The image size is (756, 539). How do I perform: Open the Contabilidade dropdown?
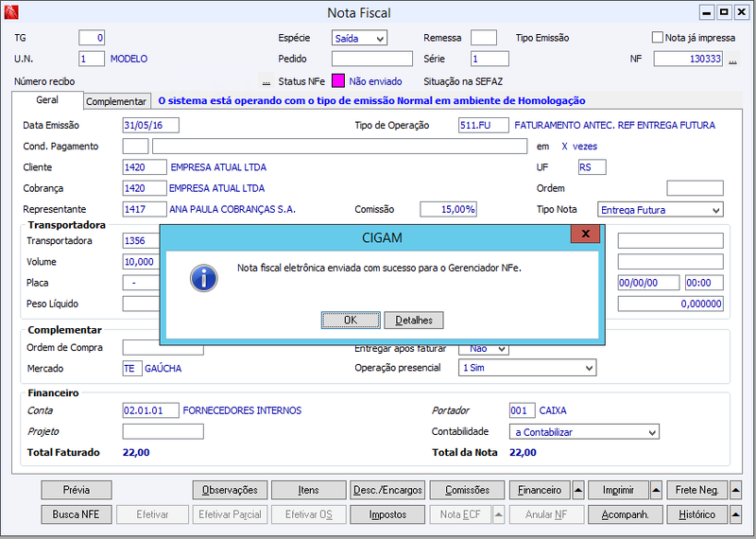584,432
